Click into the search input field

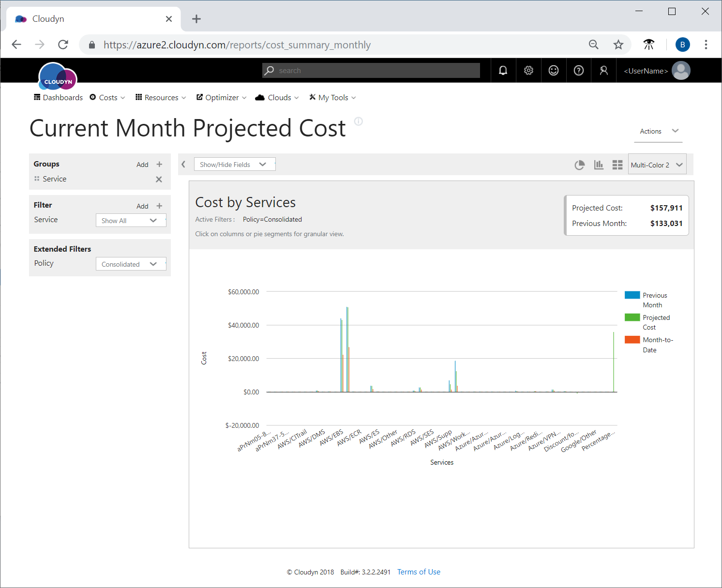pyautogui.click(x=371, y=71)
